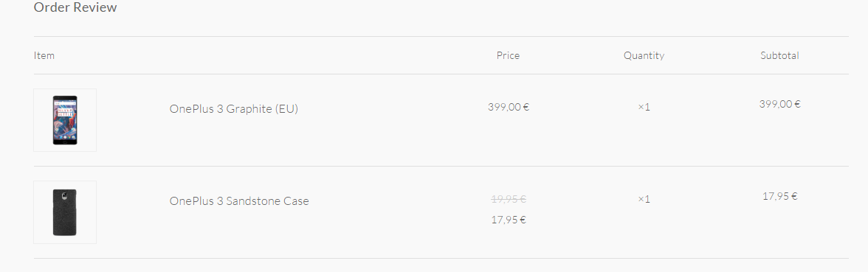Select the 399,00 € subtotal value

[779, 104]
